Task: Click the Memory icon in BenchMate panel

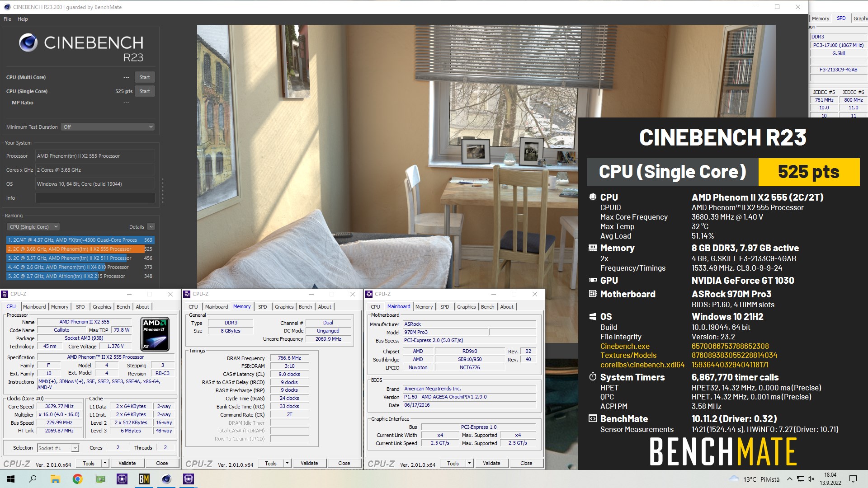Action: (x=593, y=248)
